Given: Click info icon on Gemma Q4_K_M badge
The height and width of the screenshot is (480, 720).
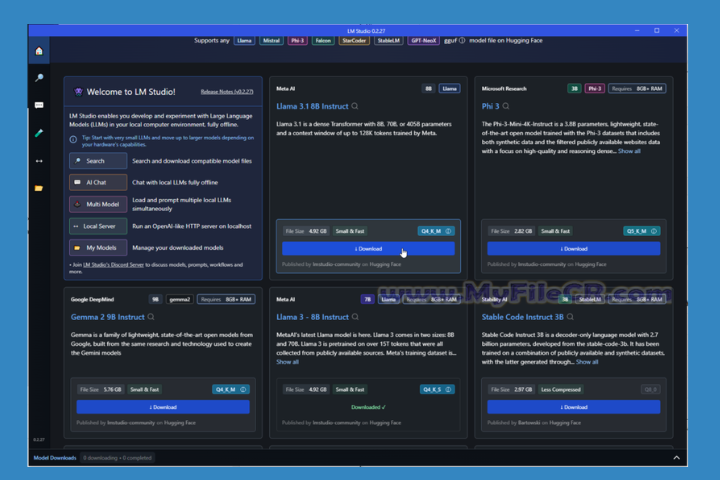Looking at the screenshot, I should pyautogui.click(x=243, y=390).
